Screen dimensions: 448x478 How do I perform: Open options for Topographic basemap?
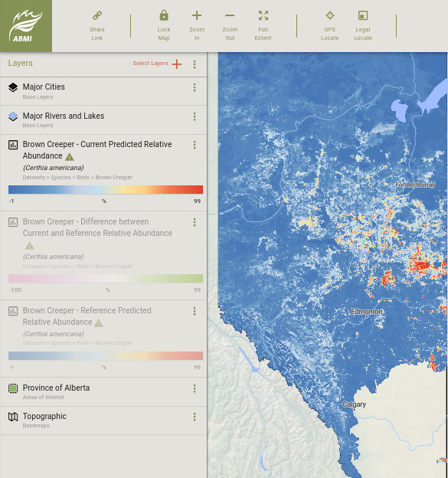(195, 417)
